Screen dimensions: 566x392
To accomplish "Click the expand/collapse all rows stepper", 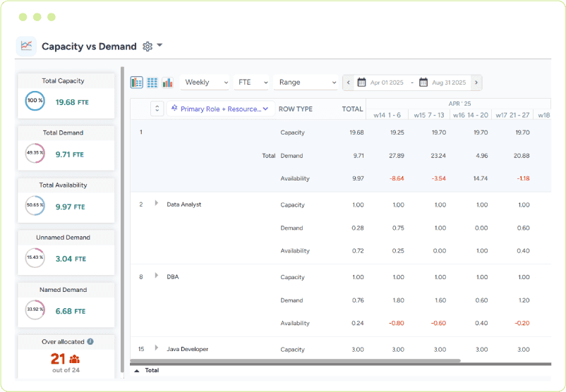I will coord(157,109).
